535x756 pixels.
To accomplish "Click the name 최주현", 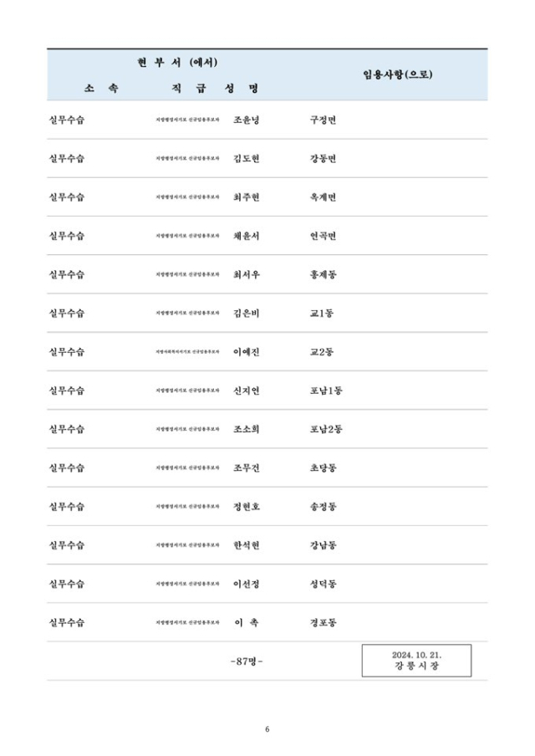I will click(247, 197).
